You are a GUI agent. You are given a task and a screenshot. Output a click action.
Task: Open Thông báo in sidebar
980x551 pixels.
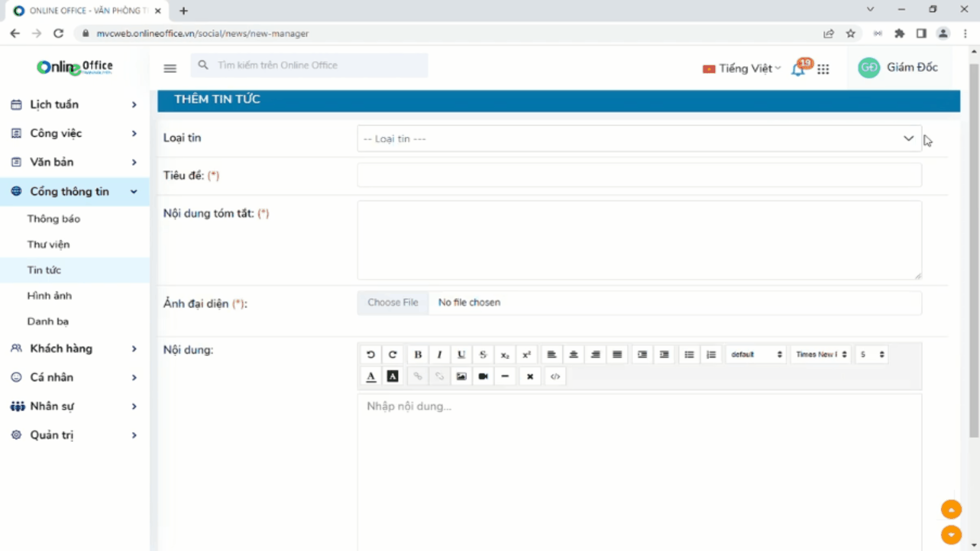coord(54,219)
